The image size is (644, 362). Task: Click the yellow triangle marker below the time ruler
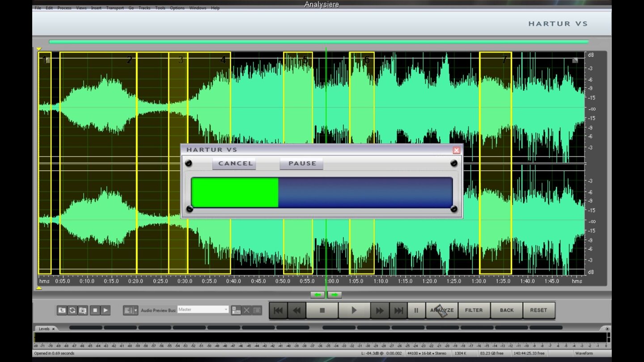click(x=39, y=288)
